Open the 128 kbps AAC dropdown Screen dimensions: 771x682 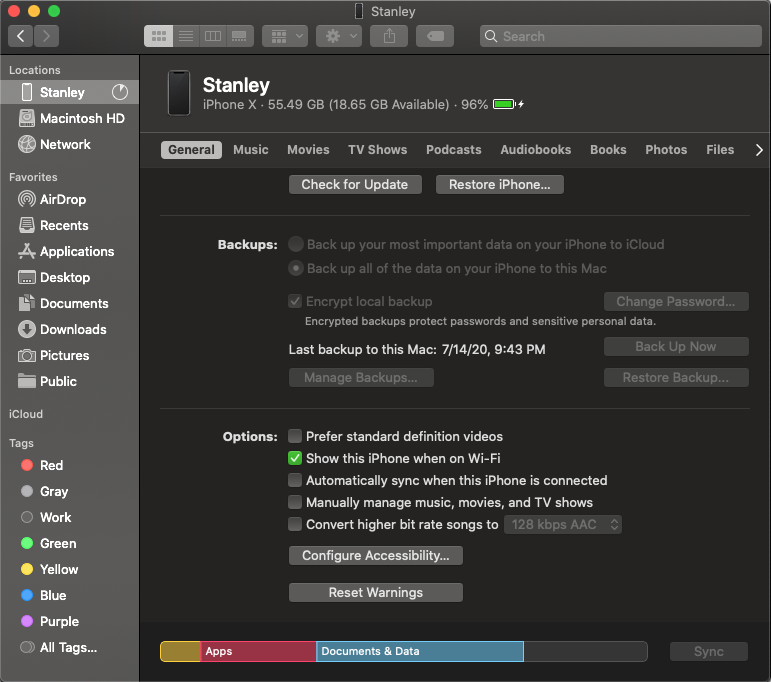coord(563,524)
